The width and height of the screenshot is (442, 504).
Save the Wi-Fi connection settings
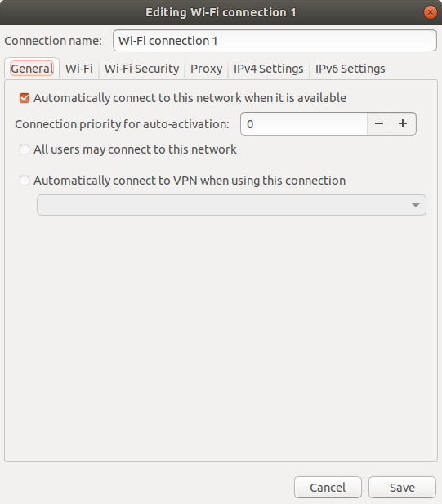[x=402, y=488]
